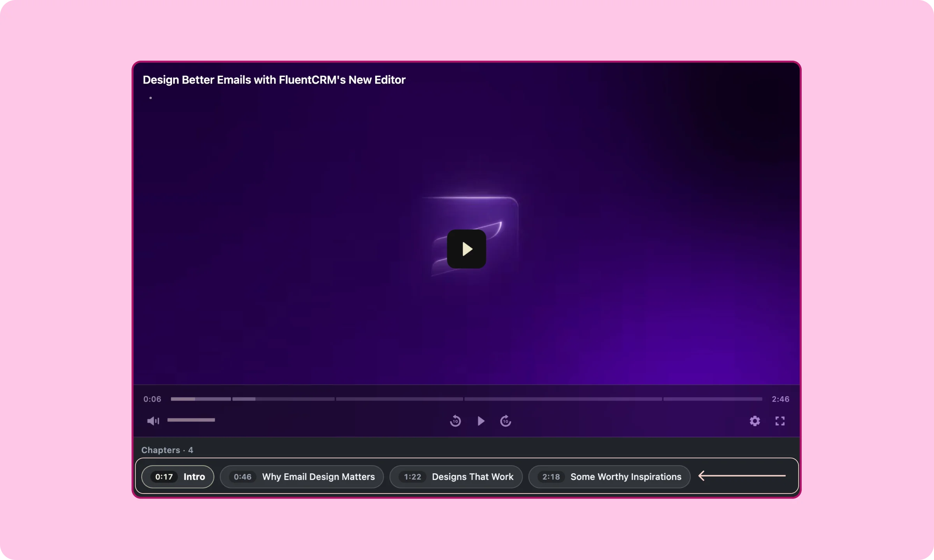Open the player settings gear
Image resolution: width=934 pixels, height=560 pixels.
(755, 421)
